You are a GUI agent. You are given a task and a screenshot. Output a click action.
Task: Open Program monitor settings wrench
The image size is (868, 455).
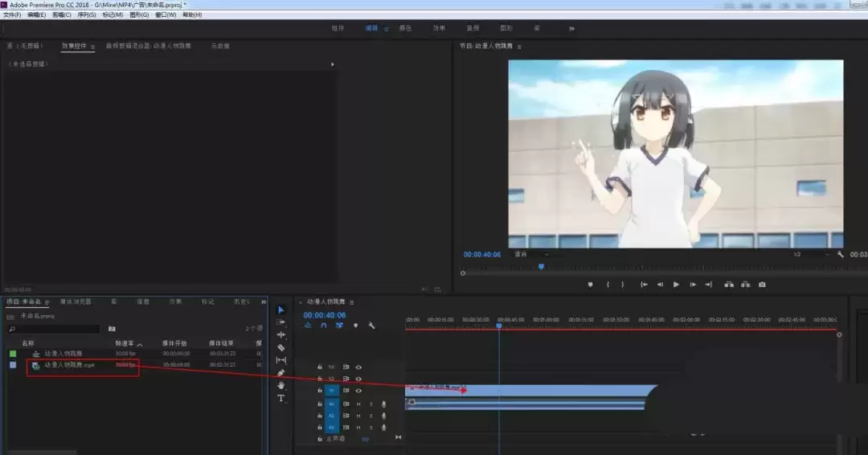coord(841,255)
